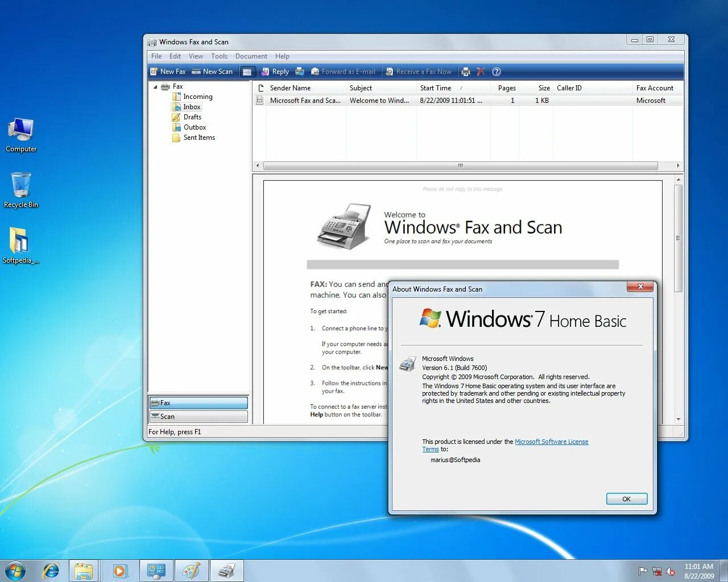728x582 pixels.
Task: Open the Help menu
Action: click(282, 56)
